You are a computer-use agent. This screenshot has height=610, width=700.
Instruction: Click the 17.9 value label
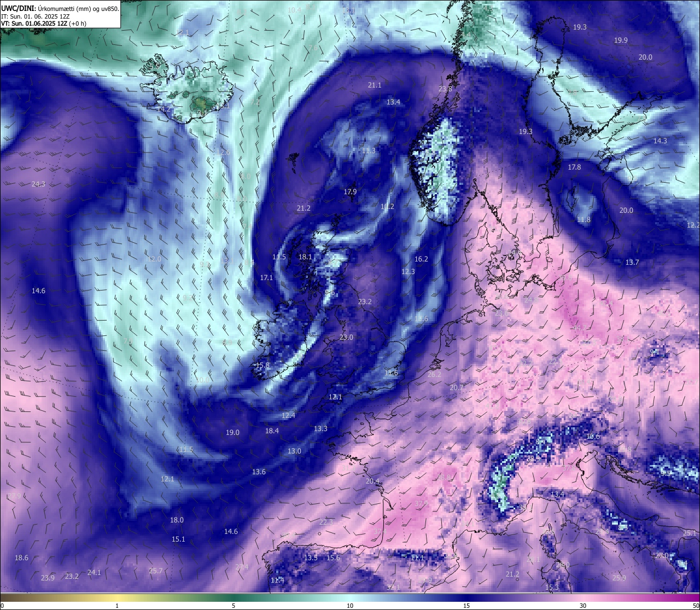point(350,192)
